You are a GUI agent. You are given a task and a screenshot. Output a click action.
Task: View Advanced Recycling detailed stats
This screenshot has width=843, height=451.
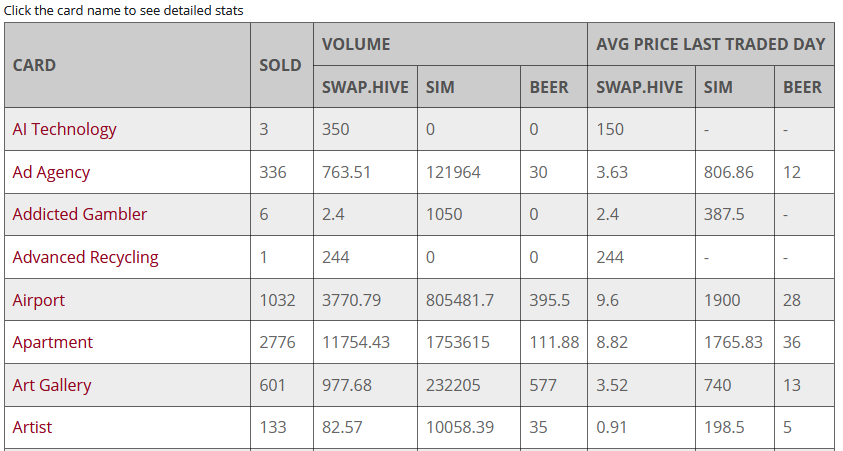click(85, 257)
